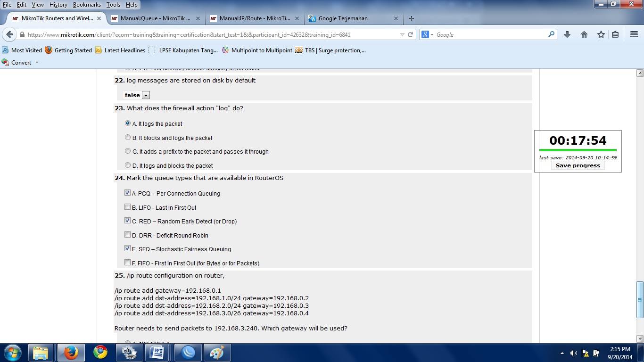Image resolution: width=644 pixels, height=362 pixels.
Task: Reload the current page
Action: (x=410, y=34)
